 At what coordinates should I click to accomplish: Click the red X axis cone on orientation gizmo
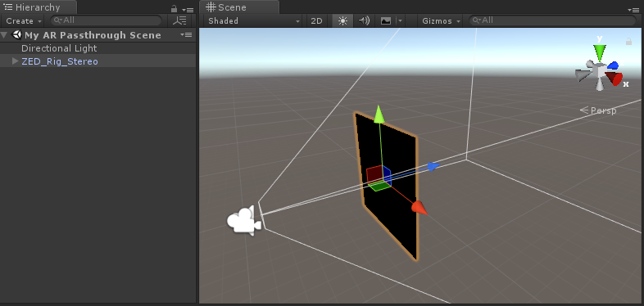pos(614,78)
